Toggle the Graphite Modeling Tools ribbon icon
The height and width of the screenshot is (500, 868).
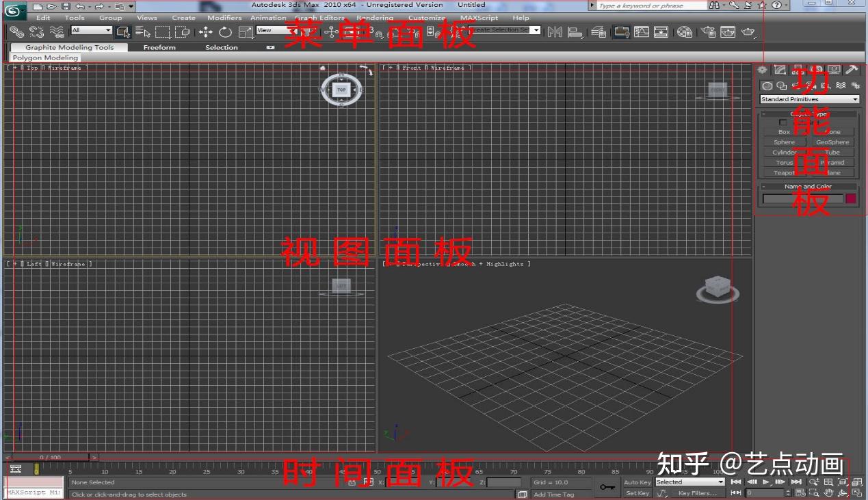point(621,31)
